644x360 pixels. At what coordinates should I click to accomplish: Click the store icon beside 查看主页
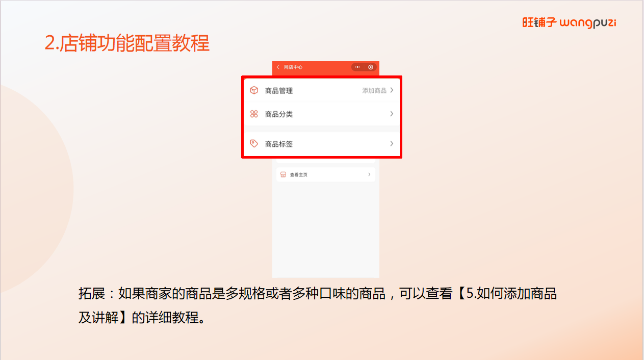pos(284,174)
